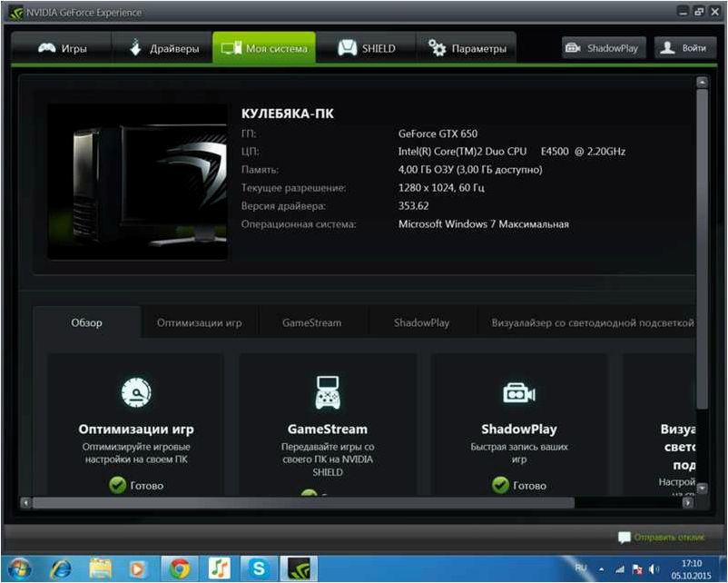Click green Готово checkmark under ShadowPlay
This screenshot has height=583, width=728.
click(x=500, y=485)
